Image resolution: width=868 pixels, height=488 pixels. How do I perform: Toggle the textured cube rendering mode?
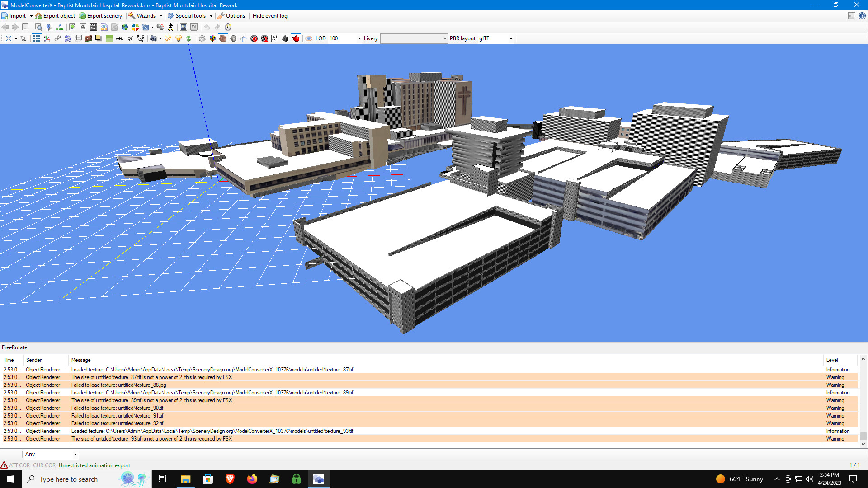point(223,38)
